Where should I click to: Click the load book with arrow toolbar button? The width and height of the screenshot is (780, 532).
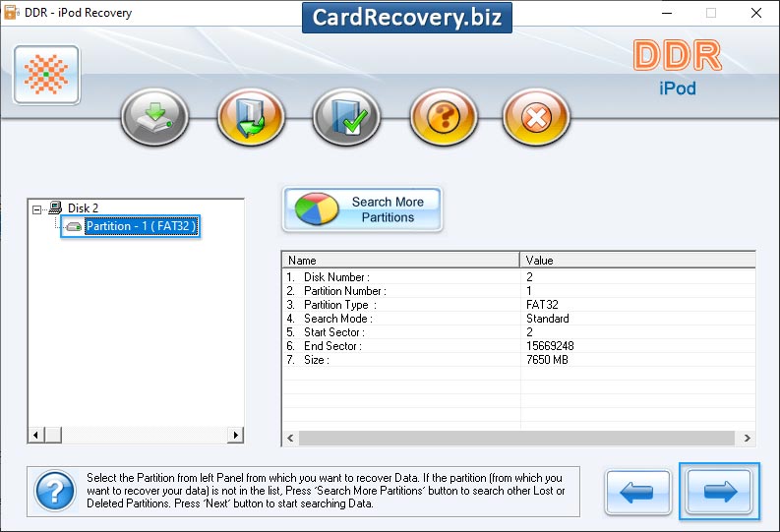pos(251,117)
